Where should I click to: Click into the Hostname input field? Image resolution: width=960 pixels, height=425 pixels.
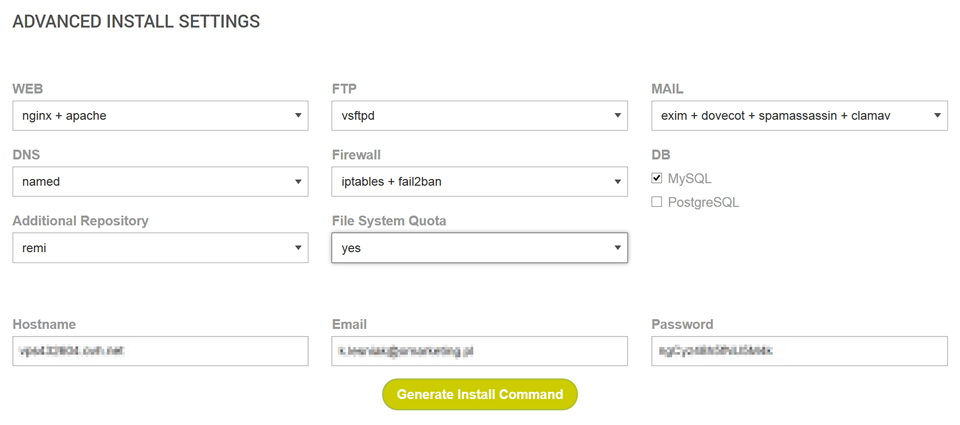[x=160, y=351]
